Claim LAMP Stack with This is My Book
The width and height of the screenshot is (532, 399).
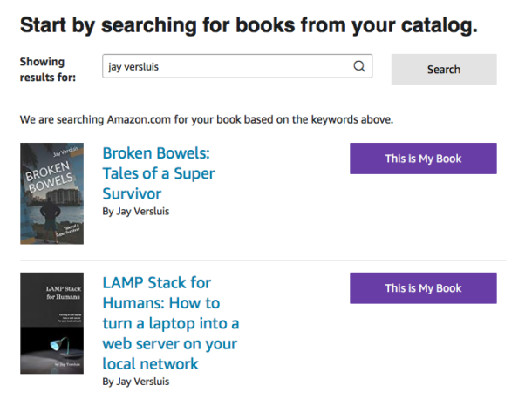tap(423, 287)
